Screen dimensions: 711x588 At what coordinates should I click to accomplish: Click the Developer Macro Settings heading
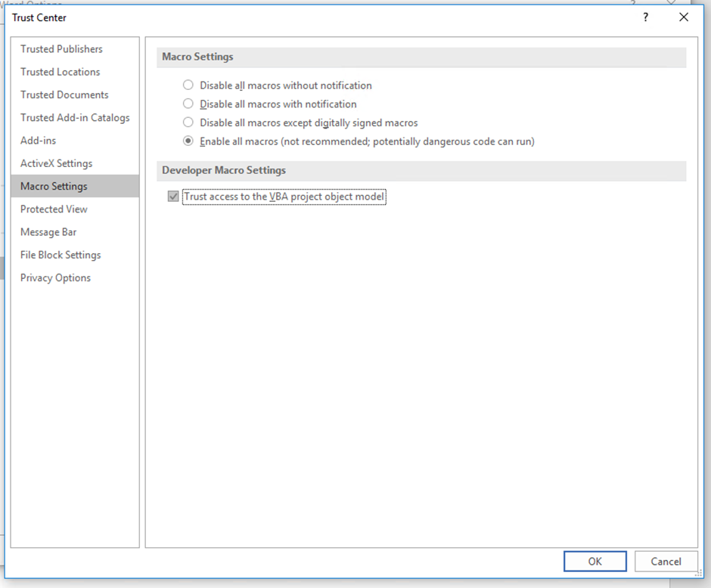[x=224, y=170]
